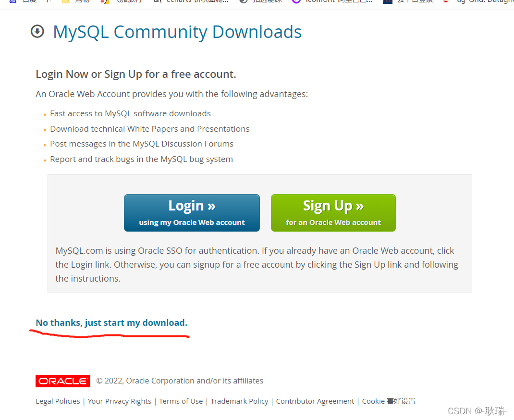This screenshot has width=514, height=420.
Task: Click Login using my Oracle Web account
Action: click(x=192, y=213)
